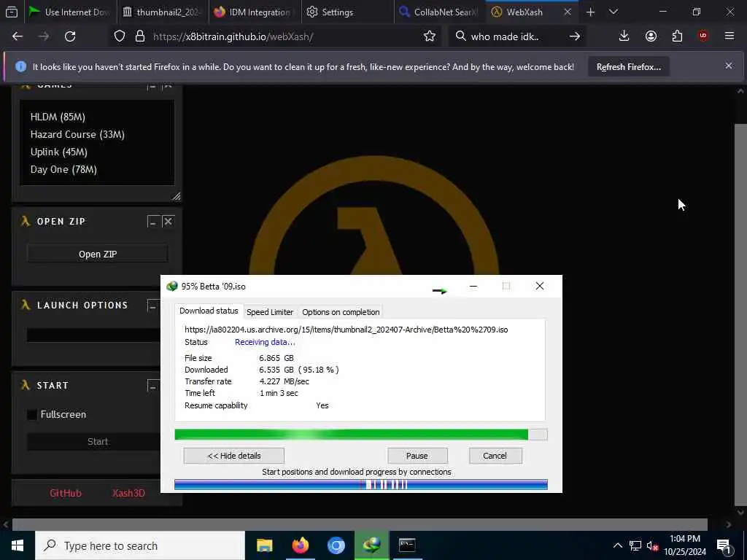Click the Windows taskbar search box
747x560 pixels.
[140, 545]
